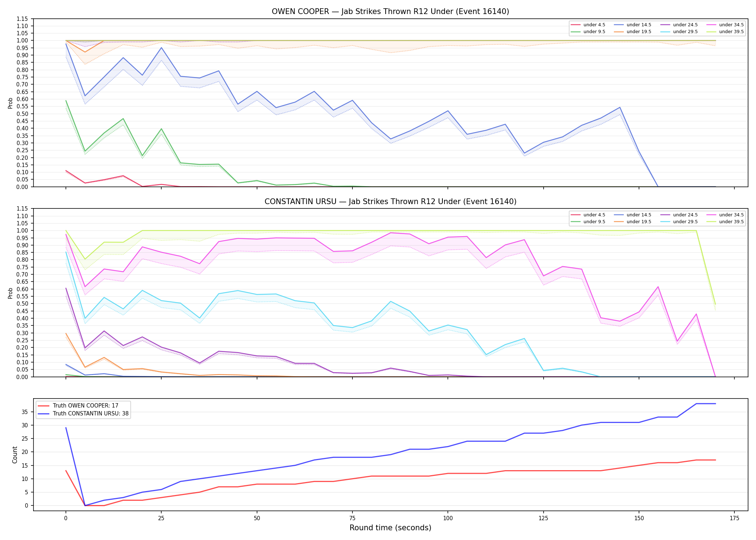Click 'under 24.5' in the middle chart legend
Screen dimensions: 756x540
pyautogui.click(x=685, y=215)
